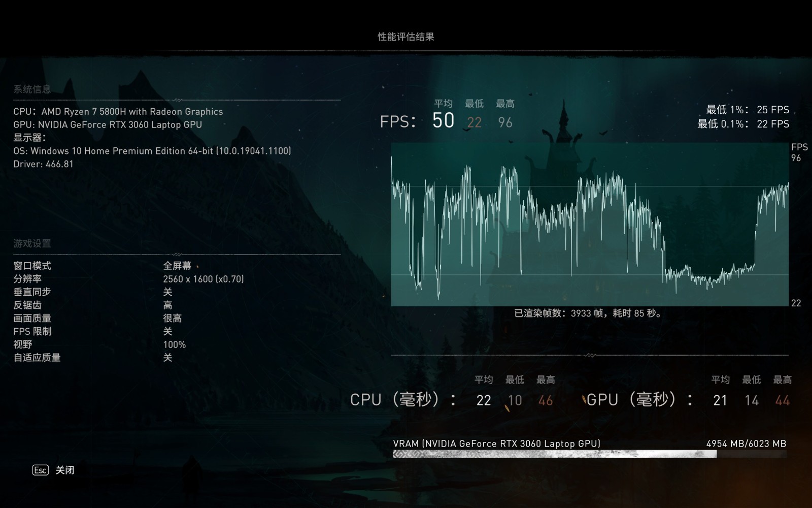812x508 pixels.
Task: Click the 反锯齿 setting label
Action: tap(27, 305)
